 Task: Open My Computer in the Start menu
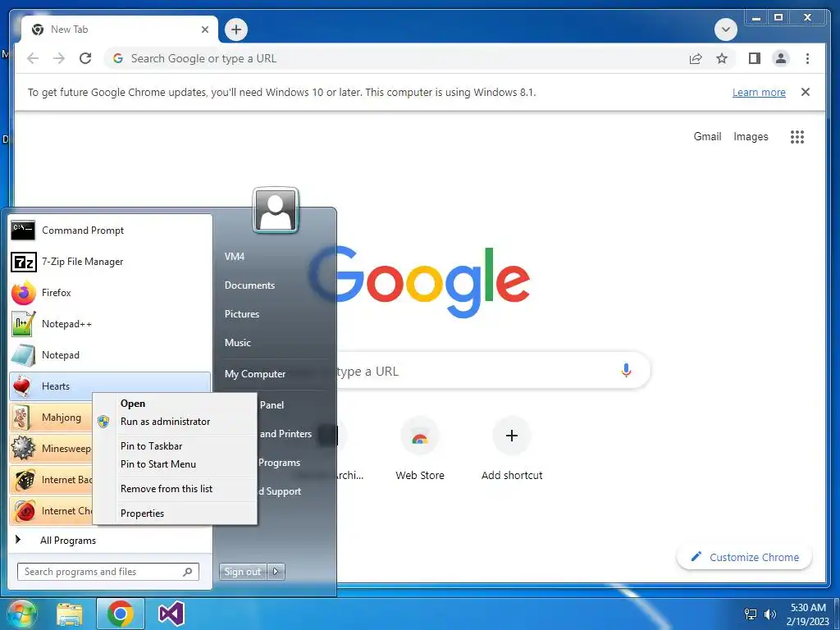[x=255, y=374]
